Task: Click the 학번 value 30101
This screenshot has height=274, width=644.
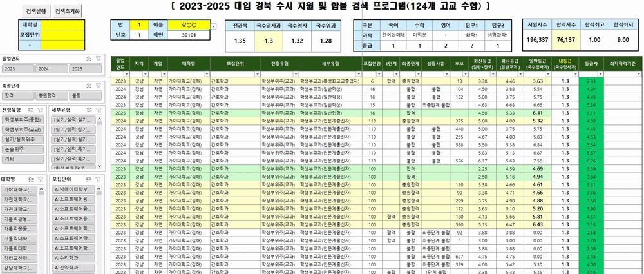Action: (189, 35)
